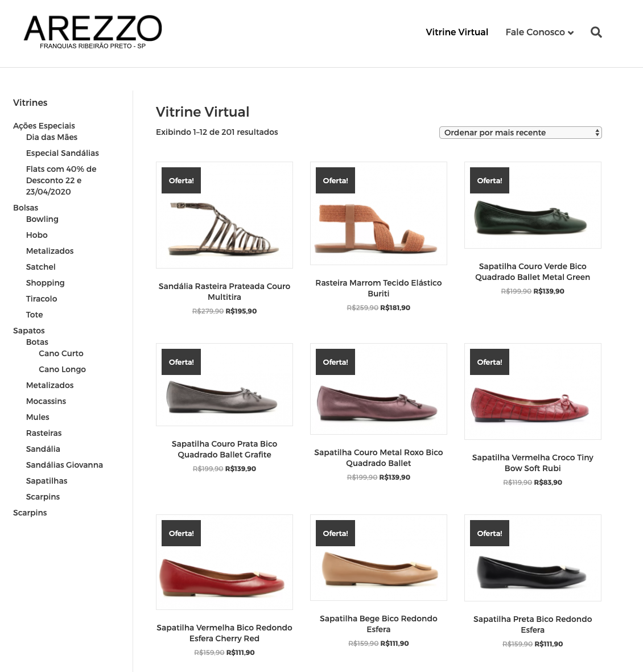Click Oferta badge on green ballet flat
The image size is (643, 672).
coord(489,180)
